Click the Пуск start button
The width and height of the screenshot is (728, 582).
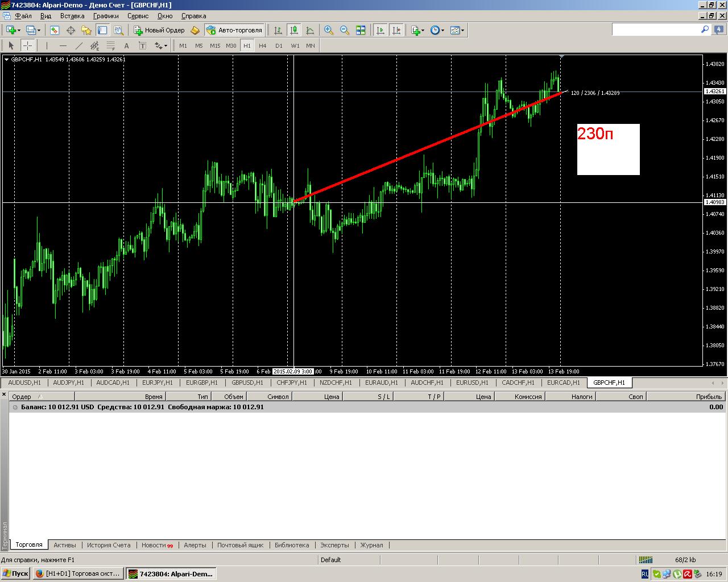point(15,574)
